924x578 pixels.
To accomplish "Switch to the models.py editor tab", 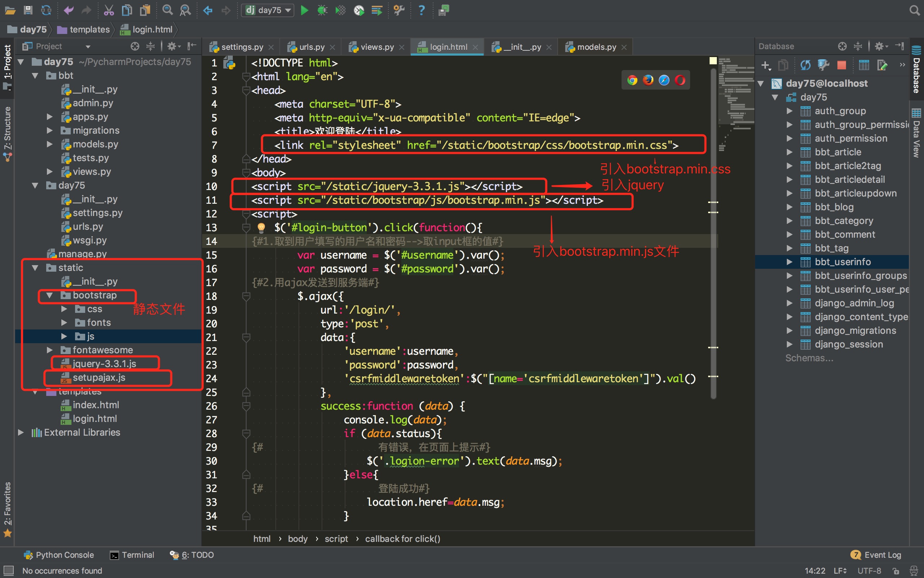I will 596,47.
